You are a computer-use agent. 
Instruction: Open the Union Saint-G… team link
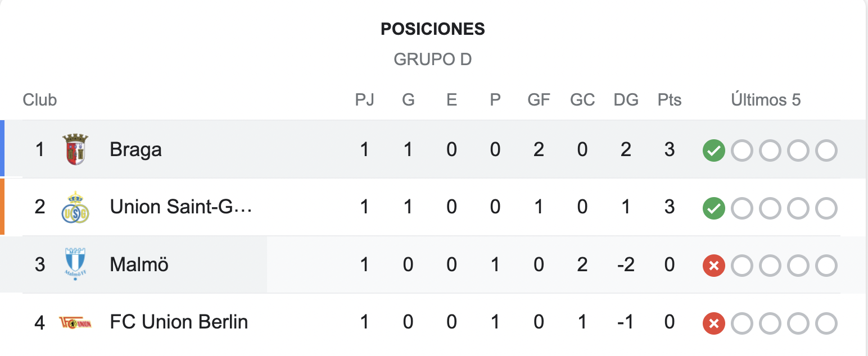181,207
